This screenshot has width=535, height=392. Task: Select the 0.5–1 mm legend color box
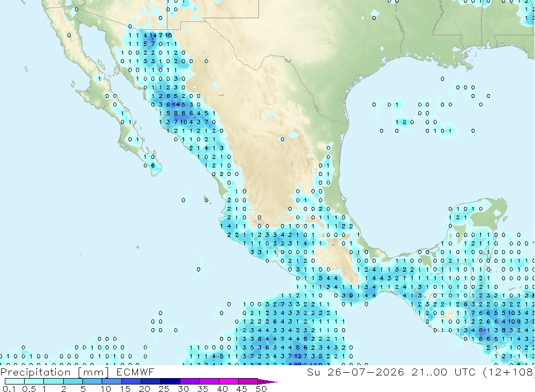pyautogui.click(x=34, y=381)
